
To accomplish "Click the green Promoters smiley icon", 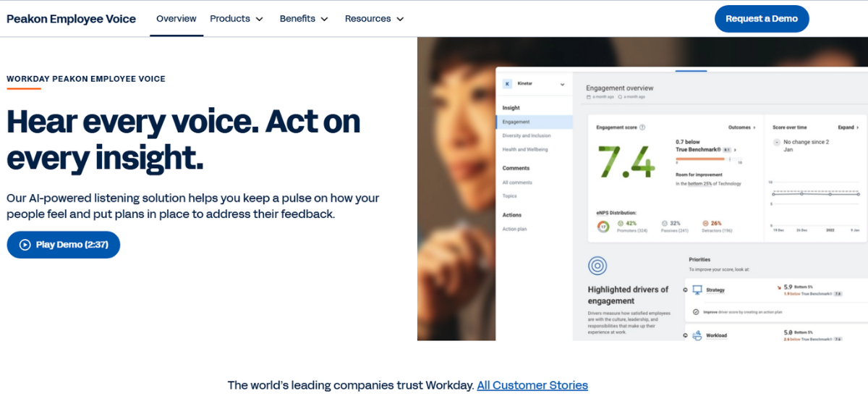I will [621, 224].
